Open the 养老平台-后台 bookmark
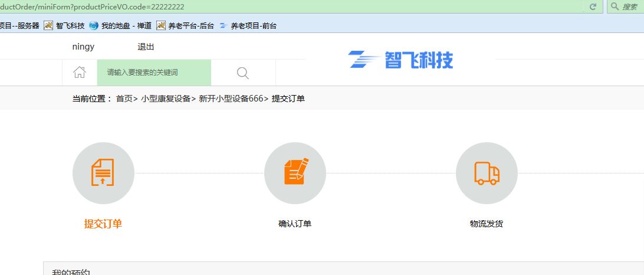This screenshot has width=644, height=275. point(185,25)
